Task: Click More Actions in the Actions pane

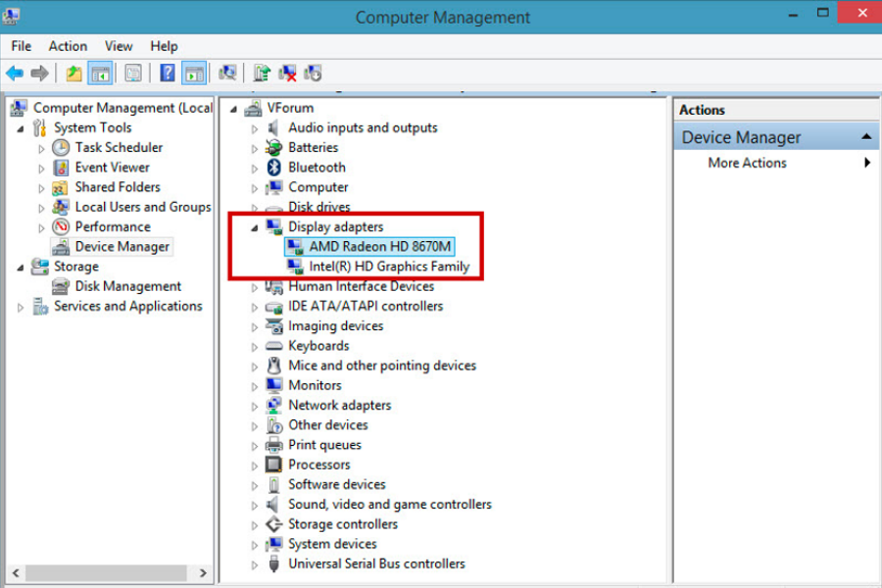Action: point(747,163)
